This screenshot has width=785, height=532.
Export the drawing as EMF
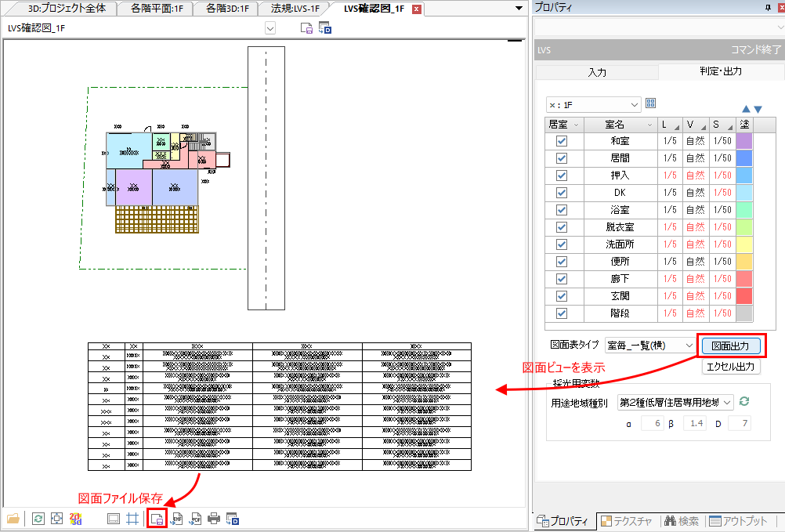tap(177, 519)
